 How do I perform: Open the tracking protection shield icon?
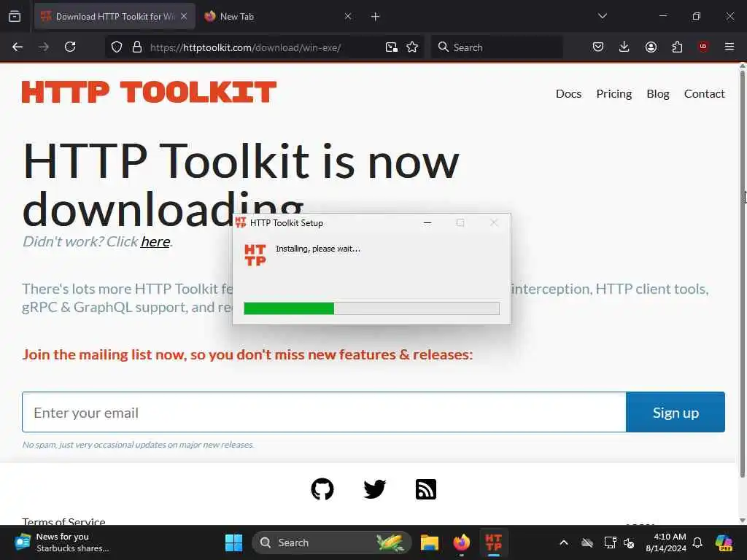pos(117,47)
